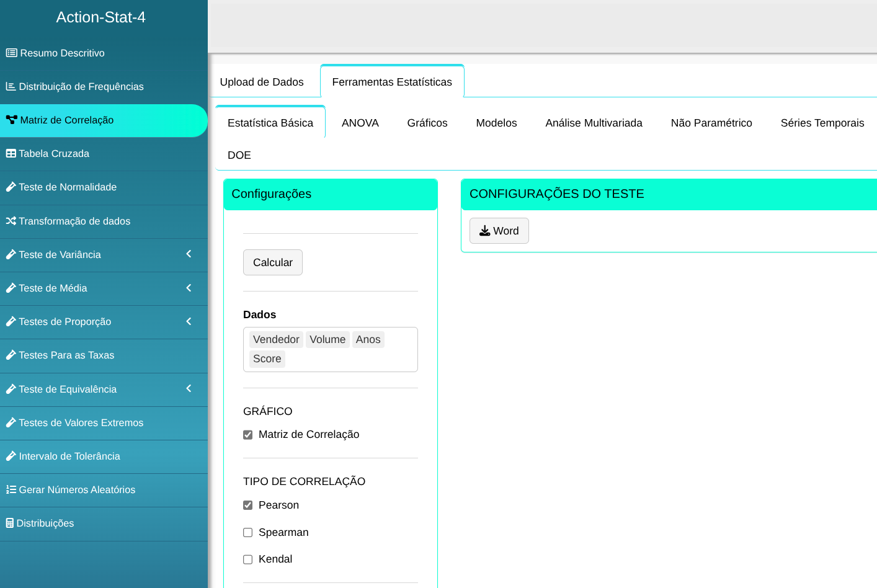
Task: Expand the Teste de Média submenu chevron
Action: click(x=189, y=288)
